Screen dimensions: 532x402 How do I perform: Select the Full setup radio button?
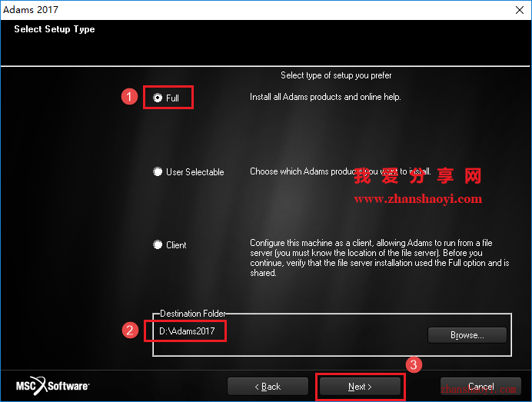click(x=158, y=98)
